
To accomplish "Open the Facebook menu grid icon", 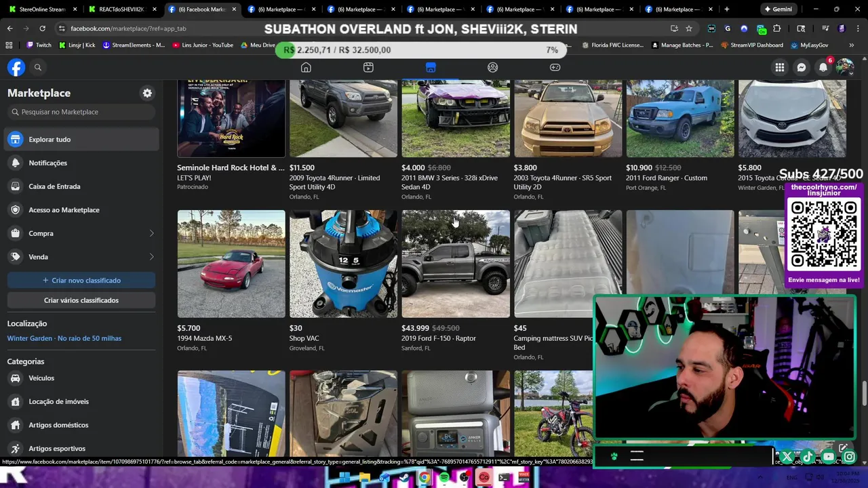I will click(780, 67).
